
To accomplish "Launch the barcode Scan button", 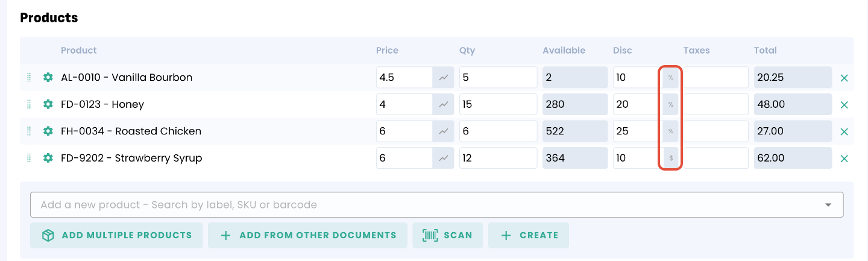I will [447, 236].
